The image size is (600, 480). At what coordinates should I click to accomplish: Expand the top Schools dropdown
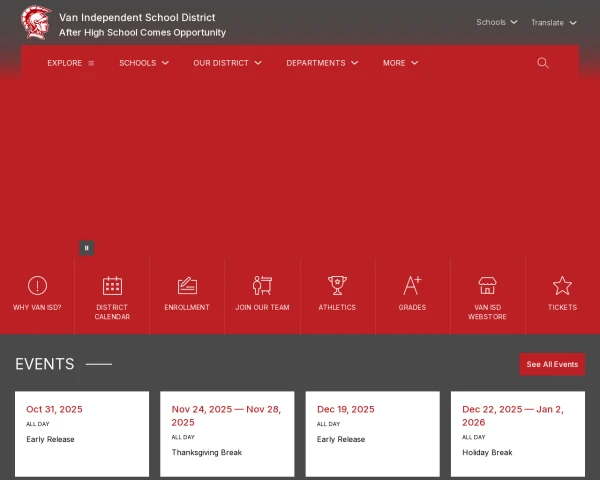tap(496, 22)
